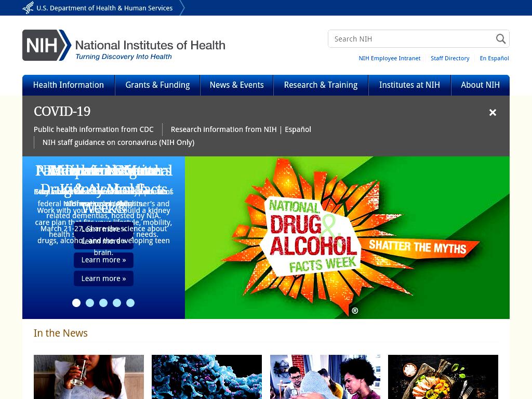Open news thumbnail of people gathered together

[325, 377]
